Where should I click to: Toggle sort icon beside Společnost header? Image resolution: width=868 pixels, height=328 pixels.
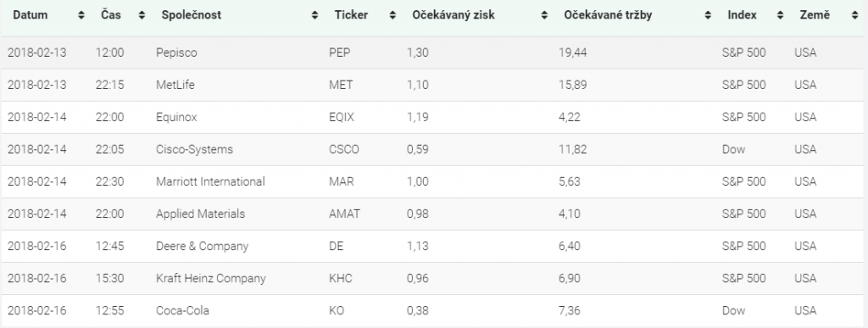point(315,15)
